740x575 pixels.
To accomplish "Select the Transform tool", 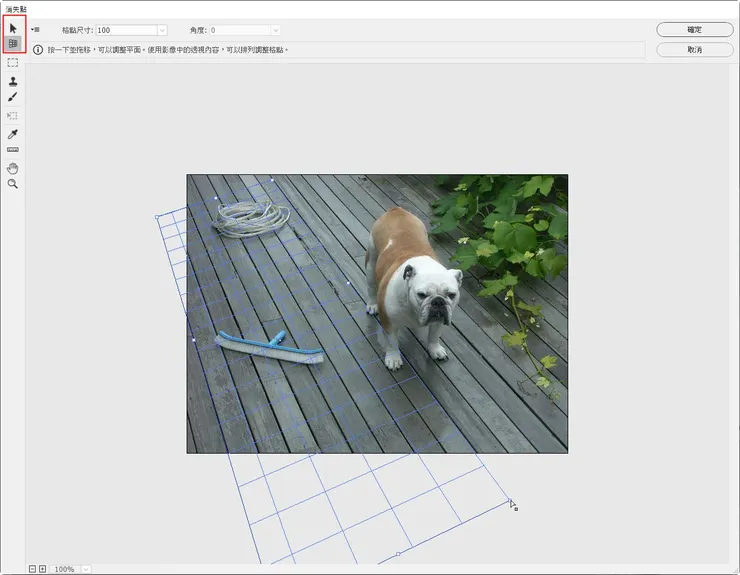I will pos(13,115).
